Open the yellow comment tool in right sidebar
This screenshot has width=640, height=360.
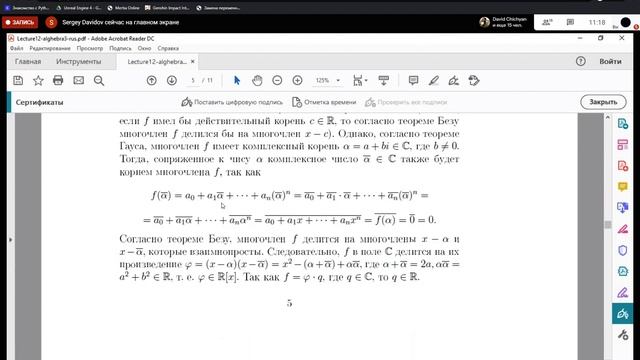[622, 187]
